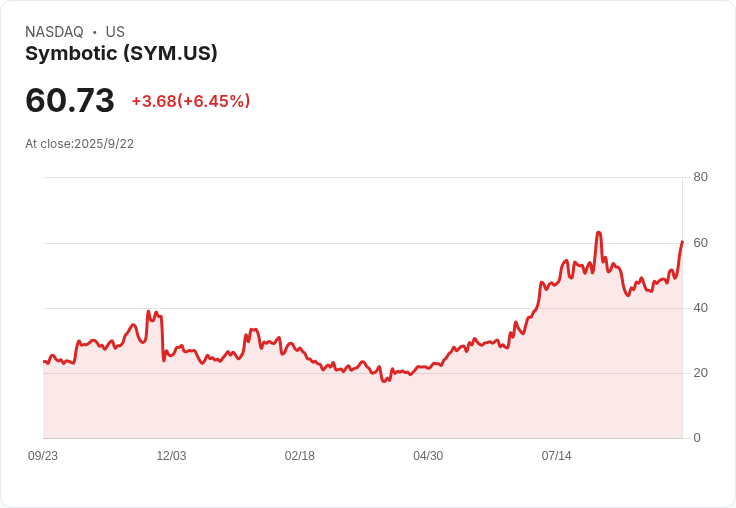736x508 pixels.
Task: Click the rightmost end of the price line
Action: (x=682, y=241)
